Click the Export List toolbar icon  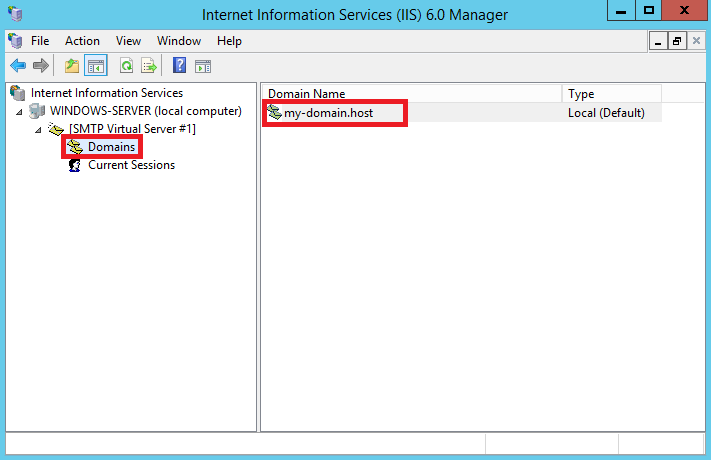pos(149,66)
